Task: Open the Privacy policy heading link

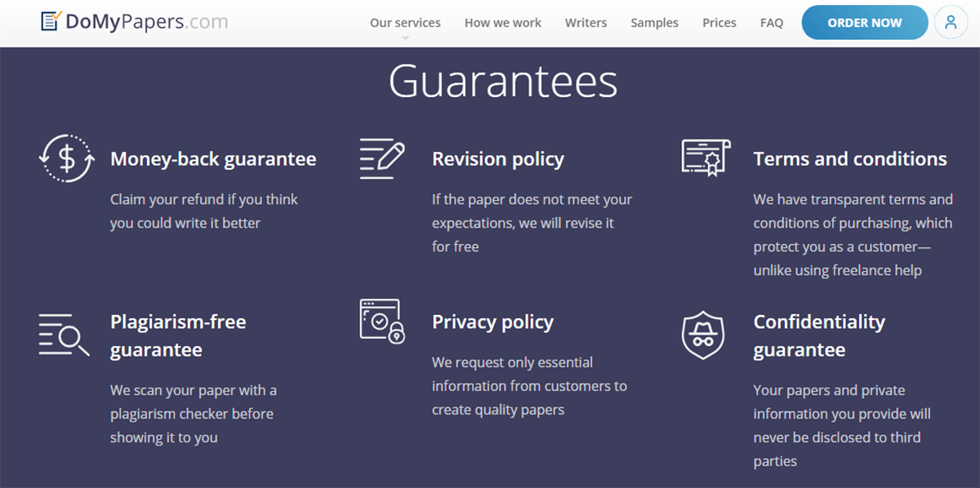Action: click(492, 322)
